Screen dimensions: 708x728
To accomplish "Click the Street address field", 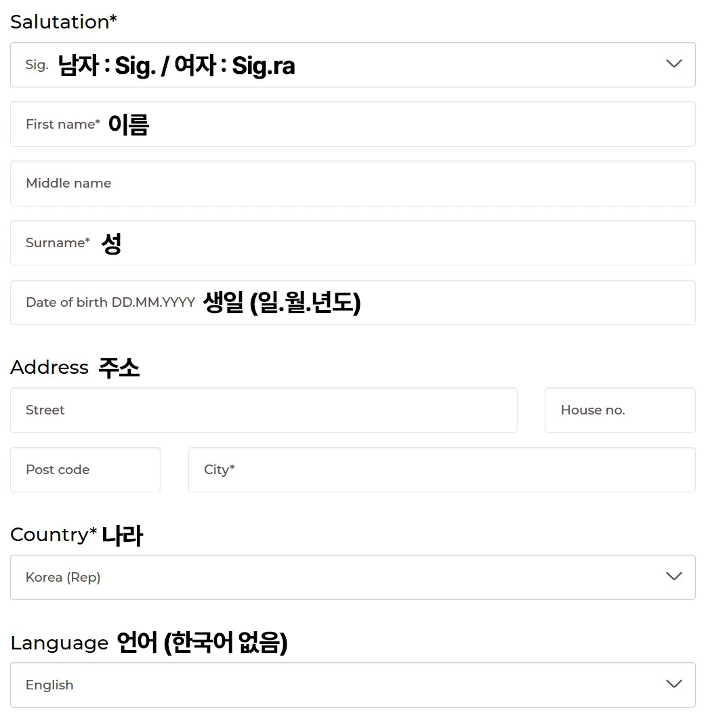I will coord(264,410).
